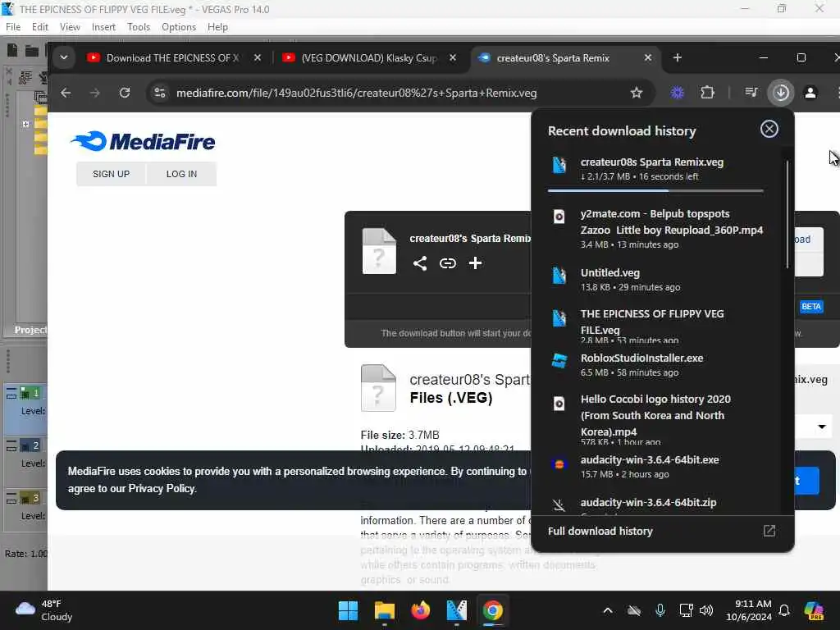840x630 pixels.
Task: Open Full download history link
Action: click(600, 531)
